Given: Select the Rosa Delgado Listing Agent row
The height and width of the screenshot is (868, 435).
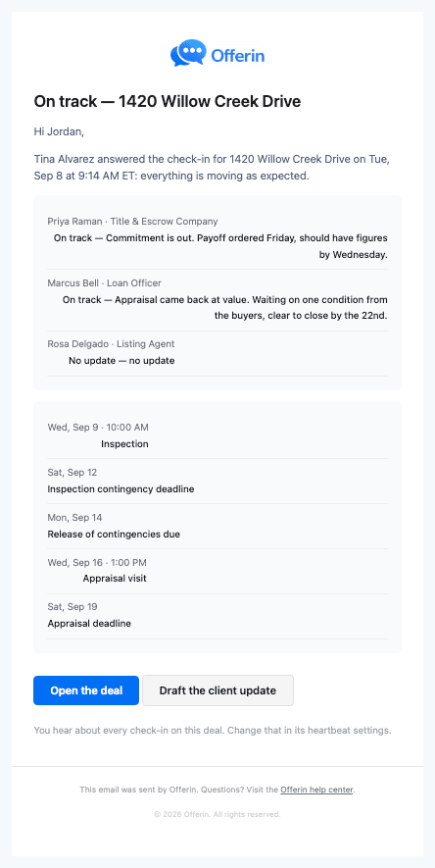Looking at the screenshot, I should (217, 353).
